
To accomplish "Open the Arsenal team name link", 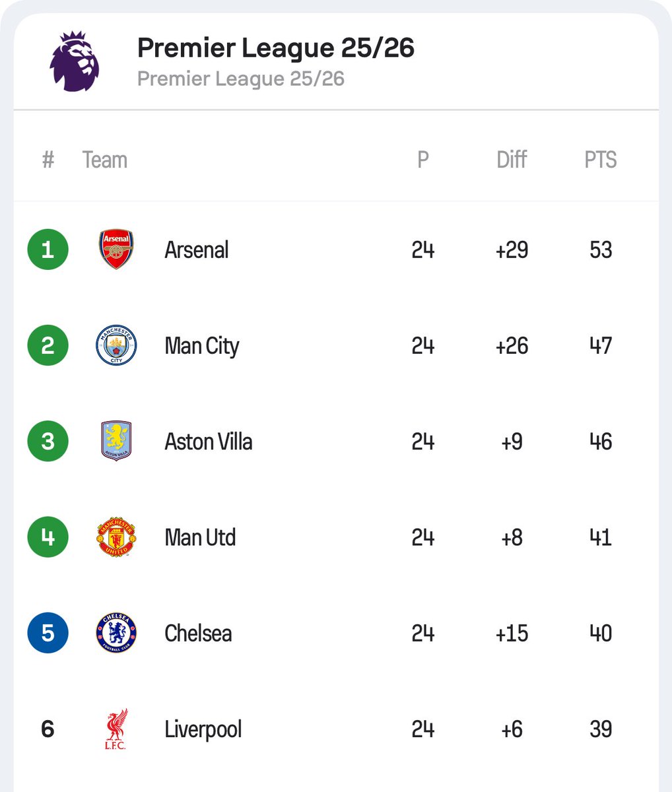I will pos(196,250).
